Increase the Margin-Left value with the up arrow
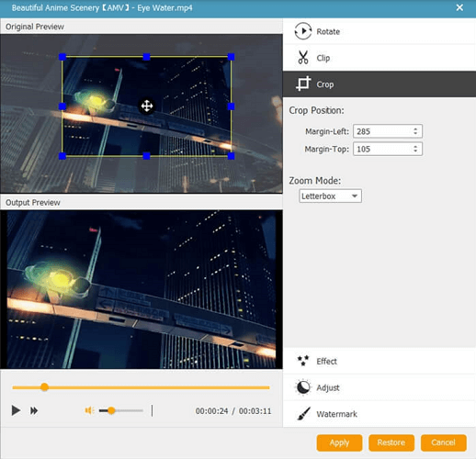 point(415,129)
